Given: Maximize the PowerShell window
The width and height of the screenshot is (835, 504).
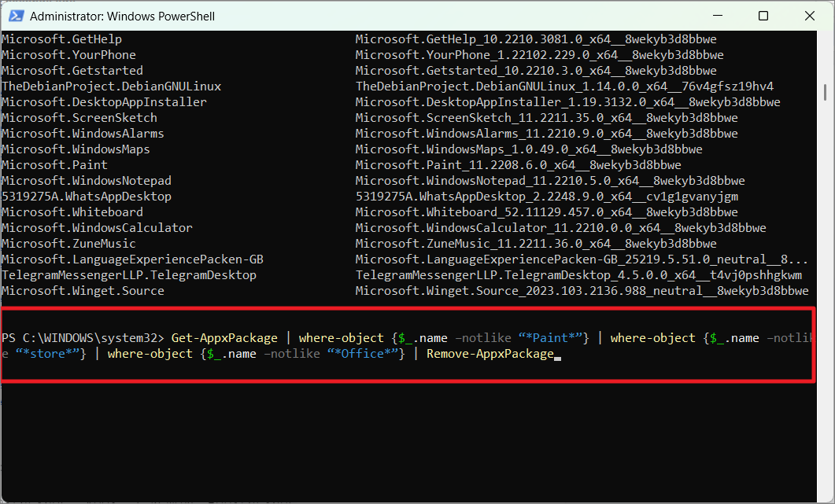Looking at the screenshot, I should 763,16.
